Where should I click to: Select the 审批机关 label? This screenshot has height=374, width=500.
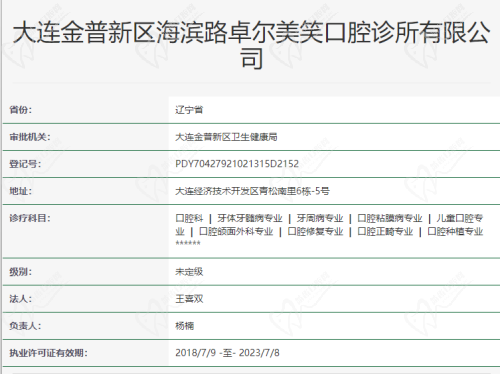click(30, 137)
